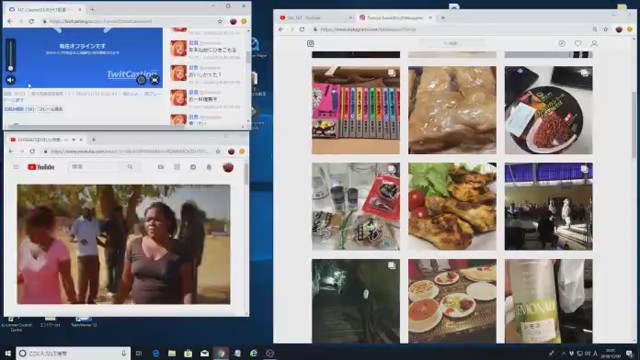Click YouTube create video camera icon
640x360 pixels.
coord(161,167)
